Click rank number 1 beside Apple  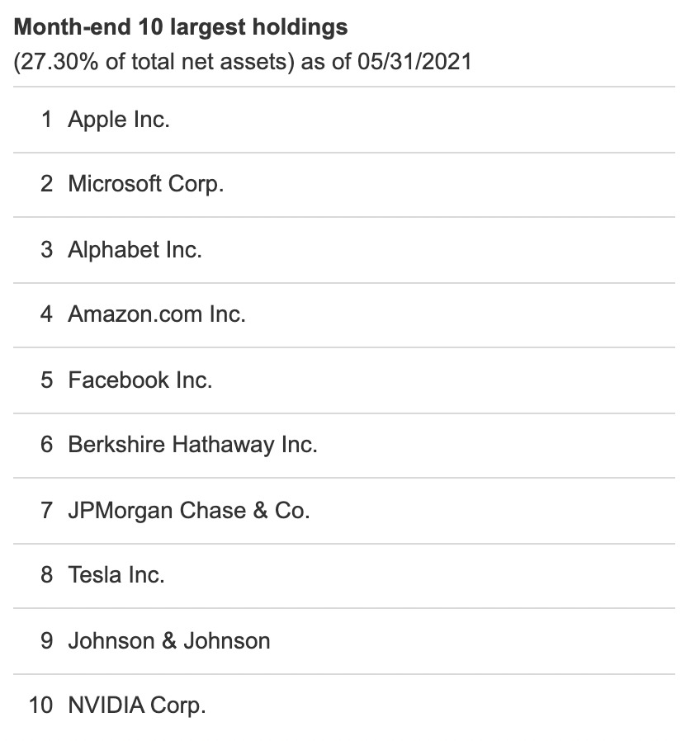(47, 120)
